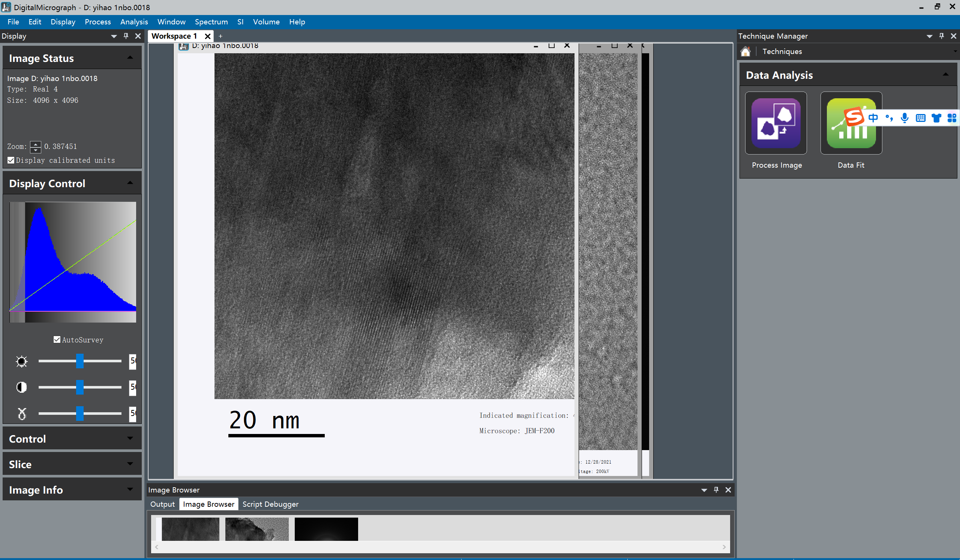Pin the Display panel
Screen dimensions: 960x560
126,36
